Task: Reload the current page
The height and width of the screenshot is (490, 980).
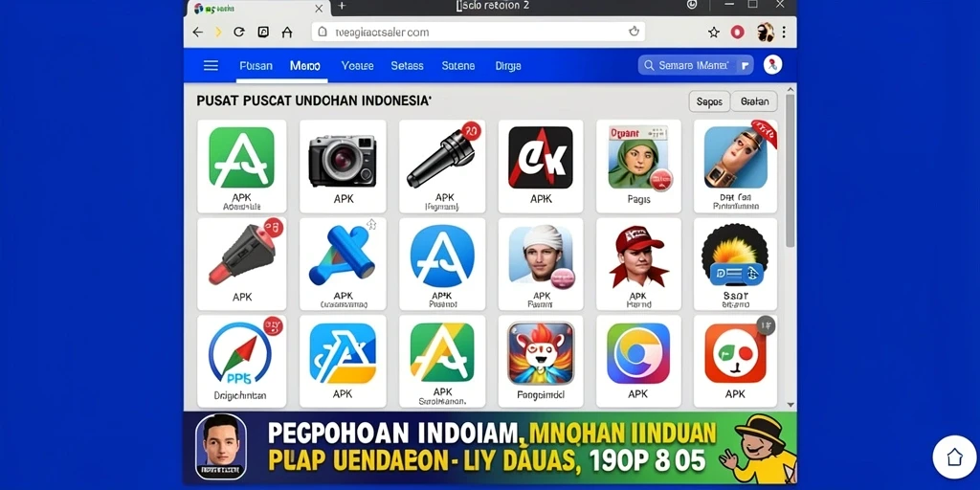Action: click(x=238, y=32)
